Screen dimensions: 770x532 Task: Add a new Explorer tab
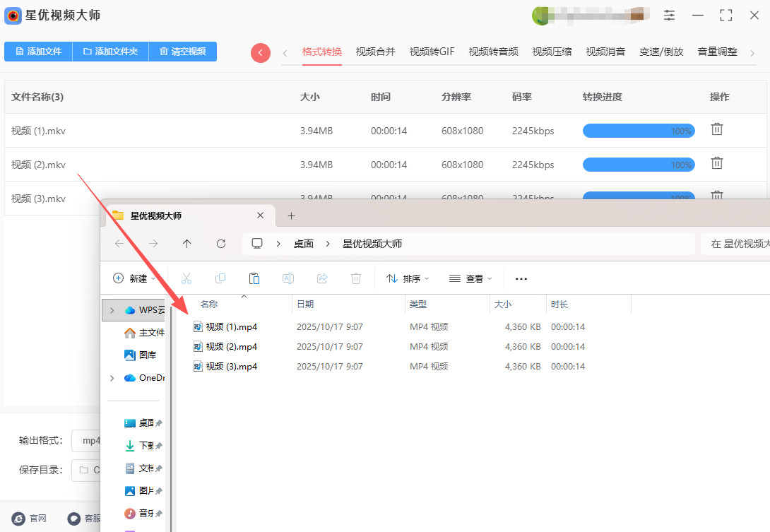pyautogui.click(x=291, y=215)
